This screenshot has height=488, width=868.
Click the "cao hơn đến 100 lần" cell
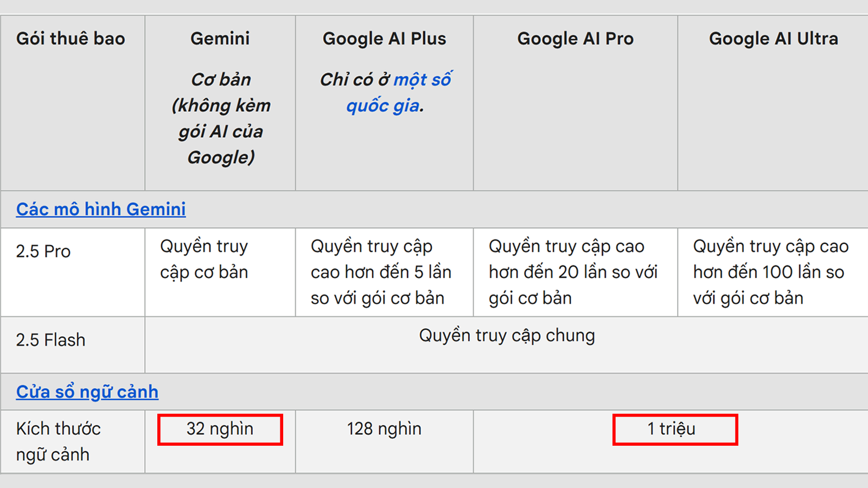point(770,272)
